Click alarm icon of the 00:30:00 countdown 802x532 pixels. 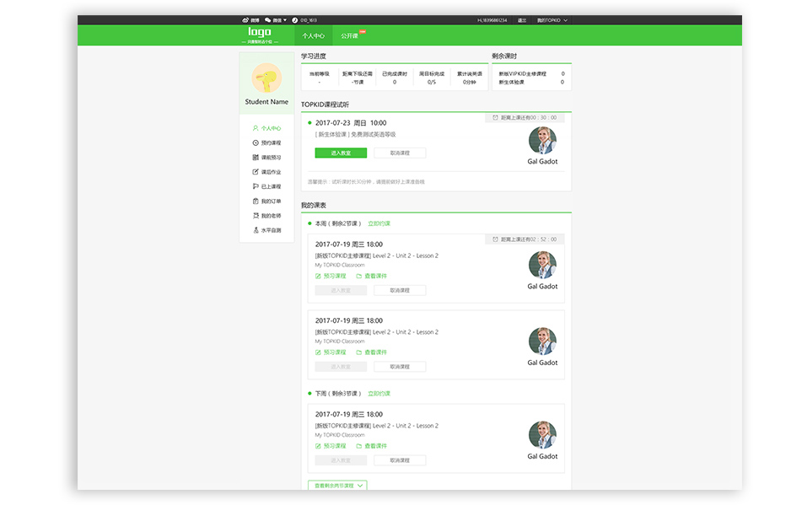[495, 118]
